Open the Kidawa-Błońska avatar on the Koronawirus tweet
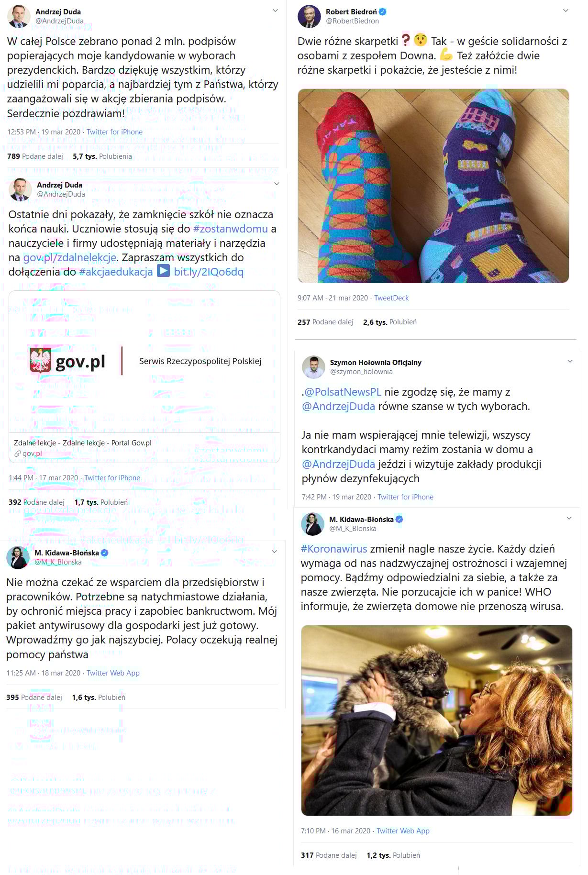The width and height of the screenshot is (588, 875). 312,524
